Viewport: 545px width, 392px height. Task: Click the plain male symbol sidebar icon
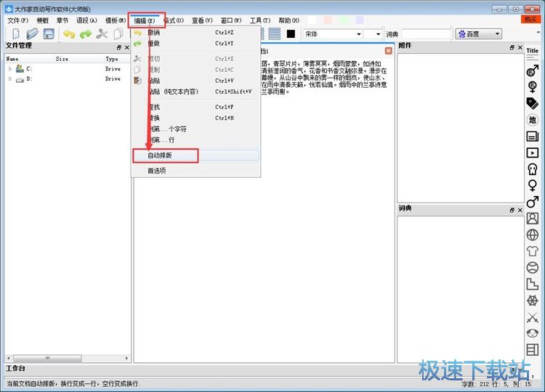(532, 202)
